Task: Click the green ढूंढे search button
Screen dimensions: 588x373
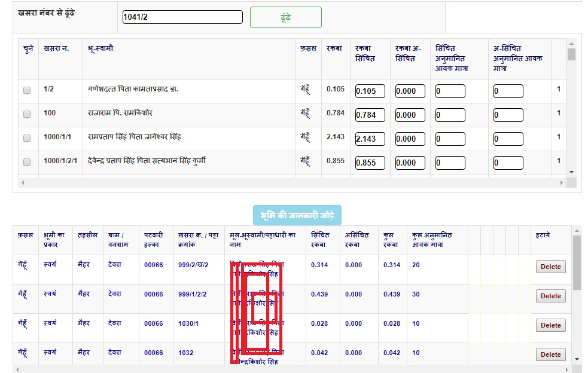Action: (x=285, y=17)
